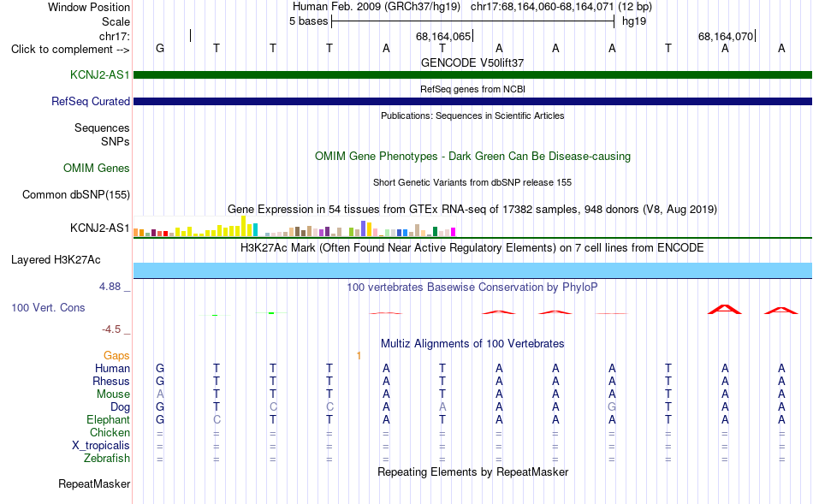
Task: Open OMIM Gene Phenotypes track title
Action: pos(472,156)
